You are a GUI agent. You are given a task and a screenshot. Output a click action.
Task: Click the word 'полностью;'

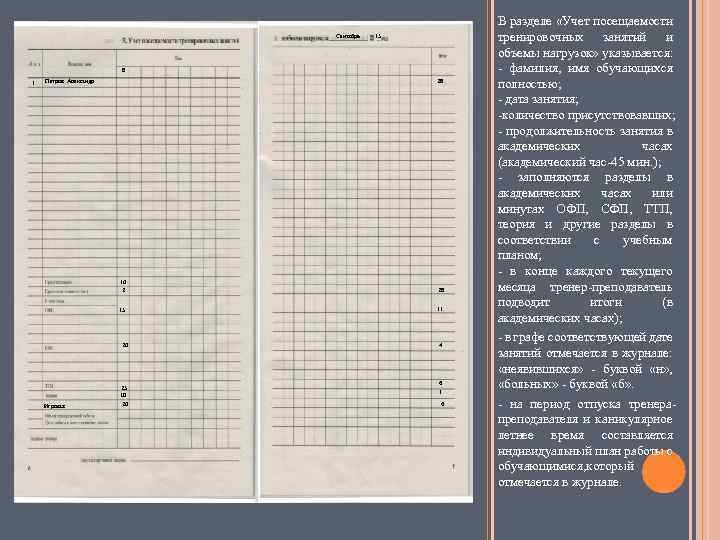tap(529, 84)
